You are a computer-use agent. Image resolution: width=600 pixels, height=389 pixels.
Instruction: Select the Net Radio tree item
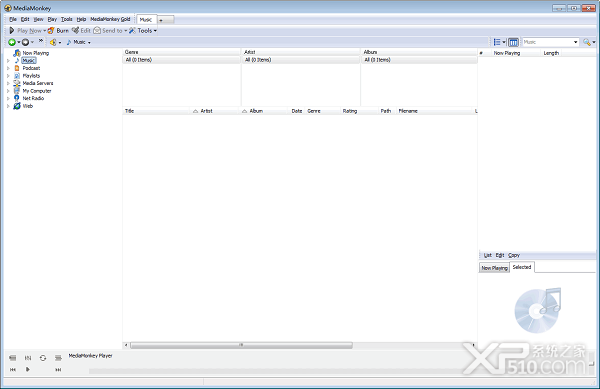tap(33, 98)
